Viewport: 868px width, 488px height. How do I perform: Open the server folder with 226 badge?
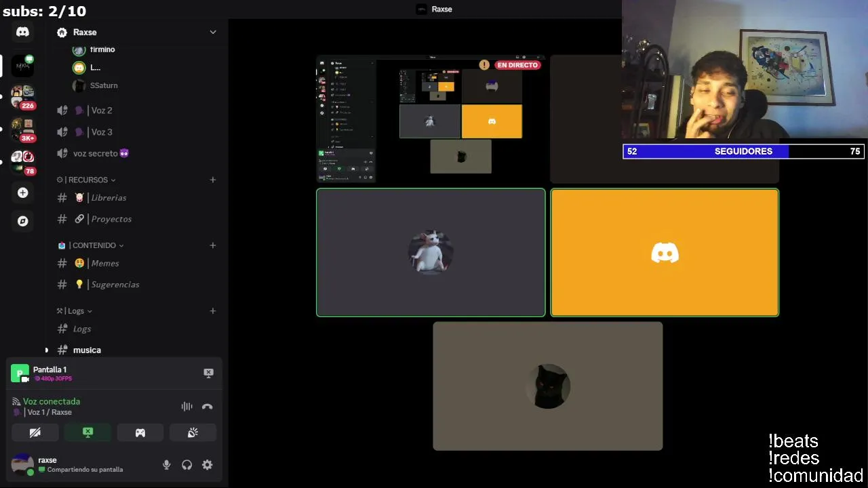pos(22,98)
